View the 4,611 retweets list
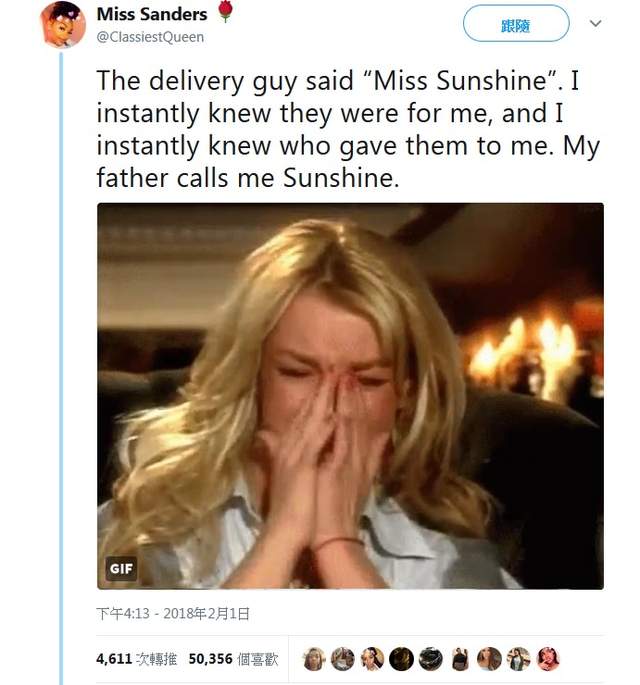Screen dimensions: 640x685 tap(137, 659)
